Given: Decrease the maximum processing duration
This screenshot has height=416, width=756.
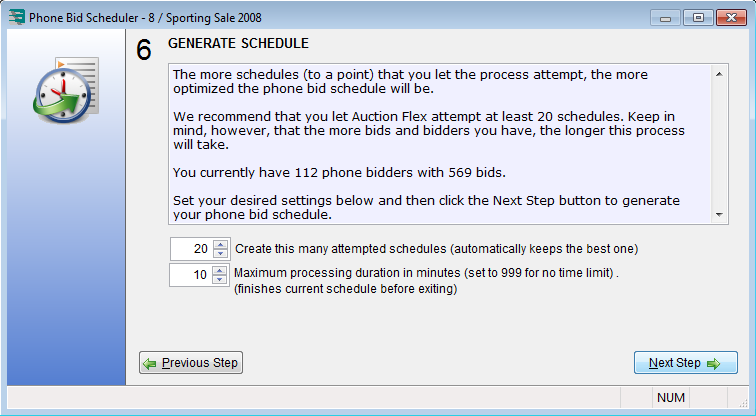Looking at the screenshot, I should pos(222,280).
